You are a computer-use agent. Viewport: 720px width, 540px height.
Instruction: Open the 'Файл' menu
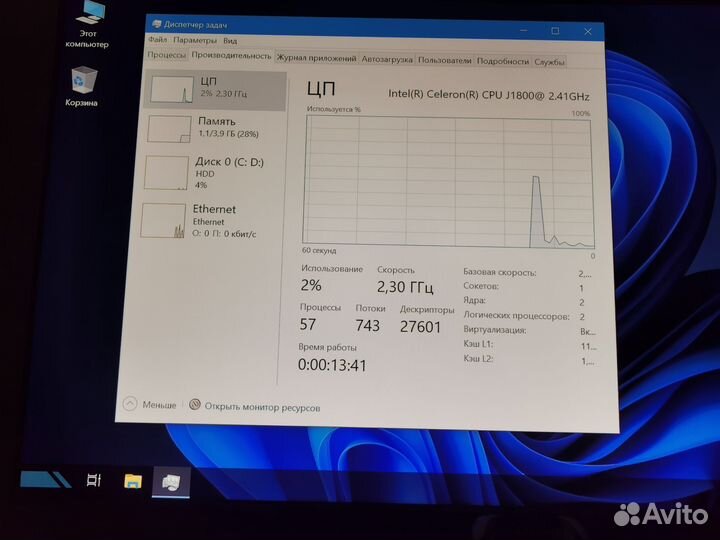pos(157,42)
